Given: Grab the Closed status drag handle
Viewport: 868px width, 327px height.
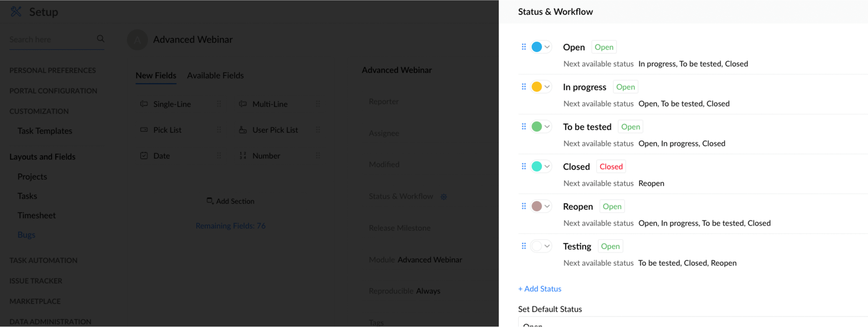Looking at the screenshot, I should click(523, 166).
